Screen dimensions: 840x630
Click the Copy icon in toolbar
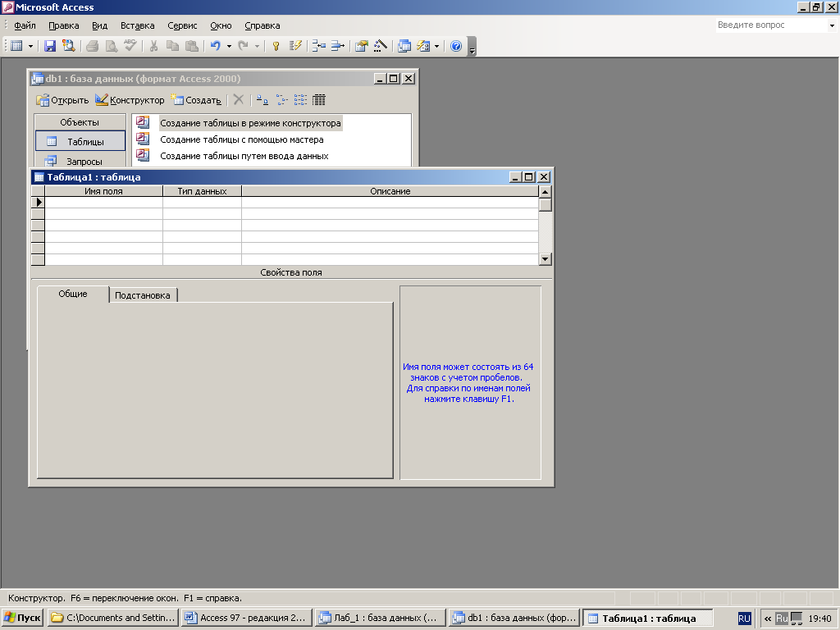172,46
